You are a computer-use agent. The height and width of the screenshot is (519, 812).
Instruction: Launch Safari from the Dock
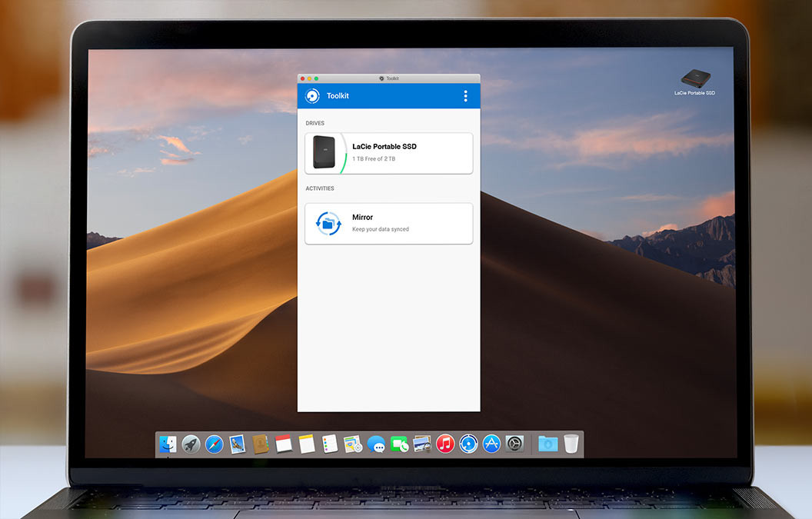click(x=214, y=444)
